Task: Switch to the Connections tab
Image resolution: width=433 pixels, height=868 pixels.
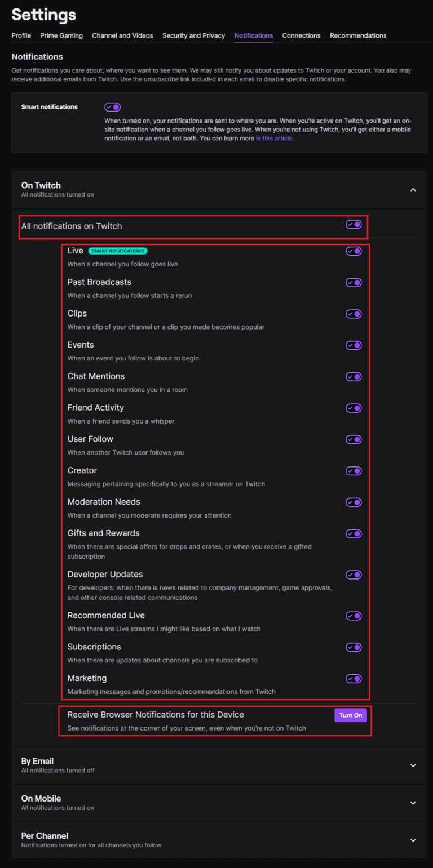Action: (301, 35)
